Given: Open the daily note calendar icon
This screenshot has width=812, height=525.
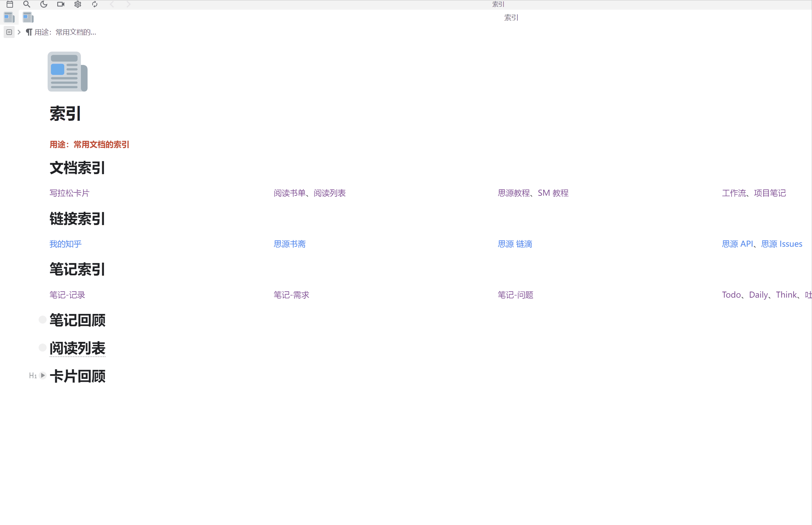Looking at the screenshot, I should pyautogui.click(x=10, y=4).
